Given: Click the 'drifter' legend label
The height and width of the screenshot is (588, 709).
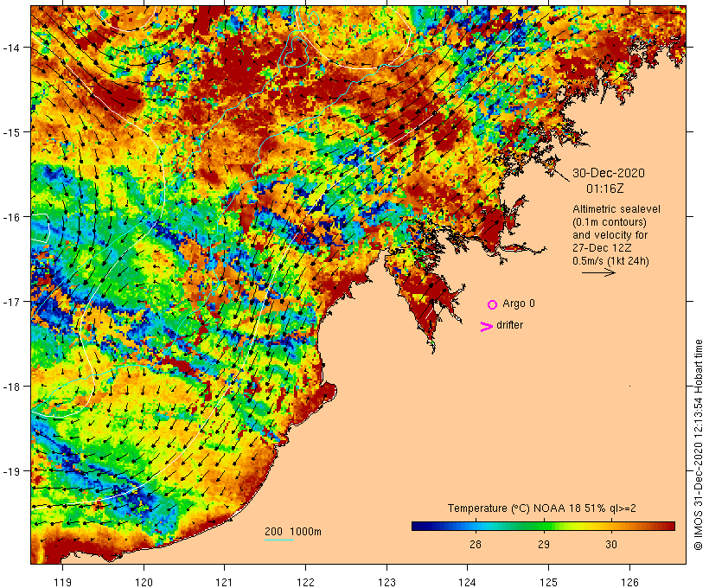Looking at the screenshot, I should click(x=509, y=325).
